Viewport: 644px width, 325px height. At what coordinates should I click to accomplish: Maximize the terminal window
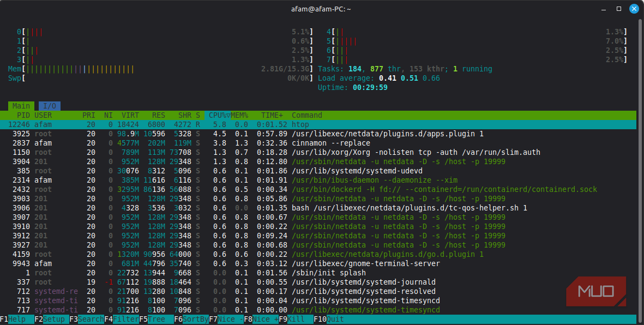point(619,9)
